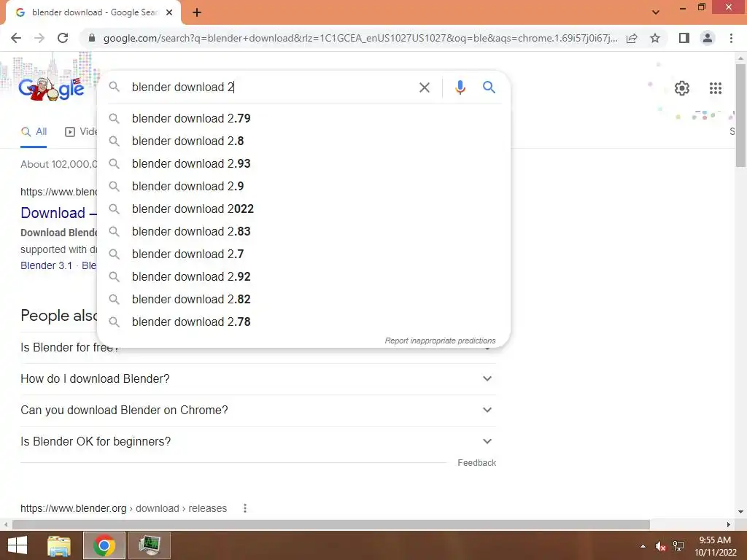This screenshot has width=747, height=560.
Task: Choose suggestion blender download 2.92
Action: (x=303, y=276)
